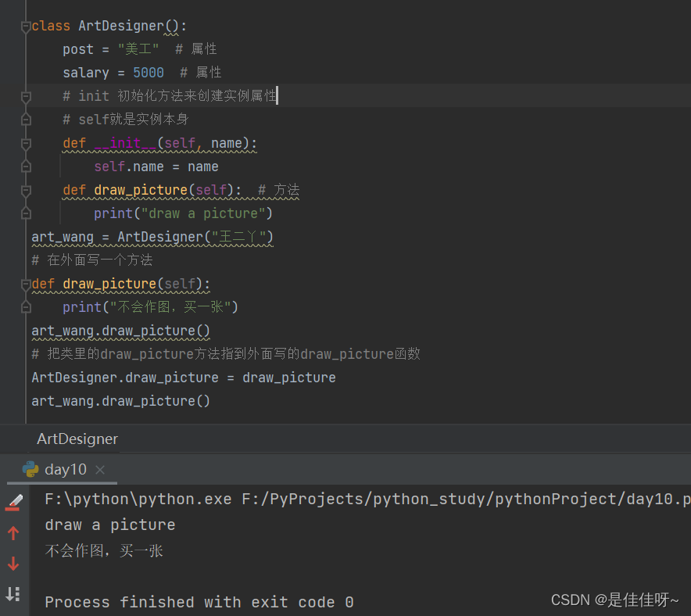The height and width of the screenshot is (616, 691).
Task: Click at end of '# init 初始化方法来创建实例属性' comment
Action: click(276, 95)
